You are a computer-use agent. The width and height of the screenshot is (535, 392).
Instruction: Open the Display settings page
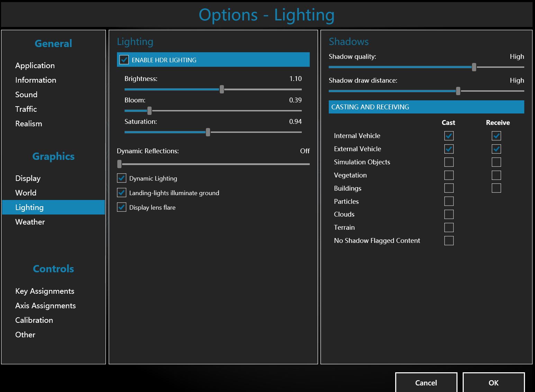tap(28, 178)
